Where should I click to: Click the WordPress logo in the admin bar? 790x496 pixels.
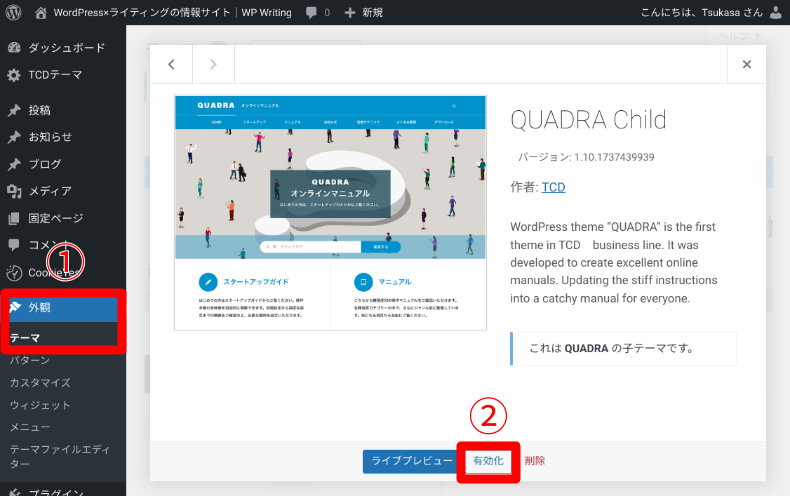[x=14, y=12]
